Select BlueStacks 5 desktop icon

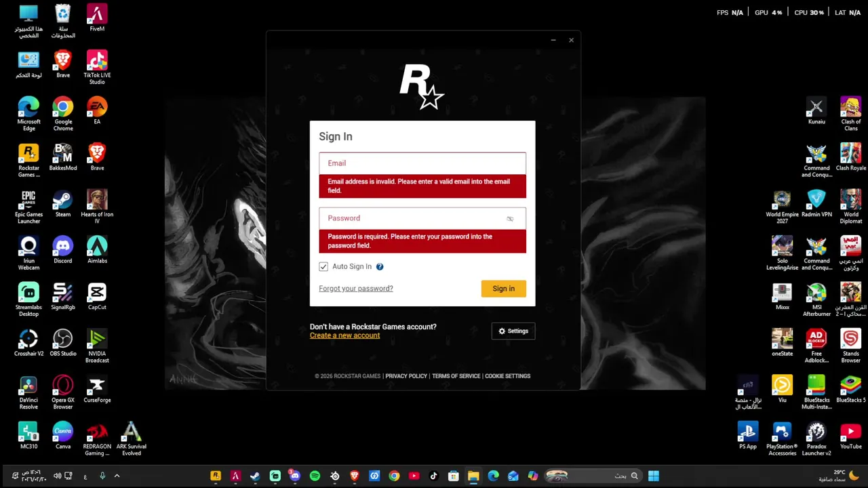(x=851, y=389)
